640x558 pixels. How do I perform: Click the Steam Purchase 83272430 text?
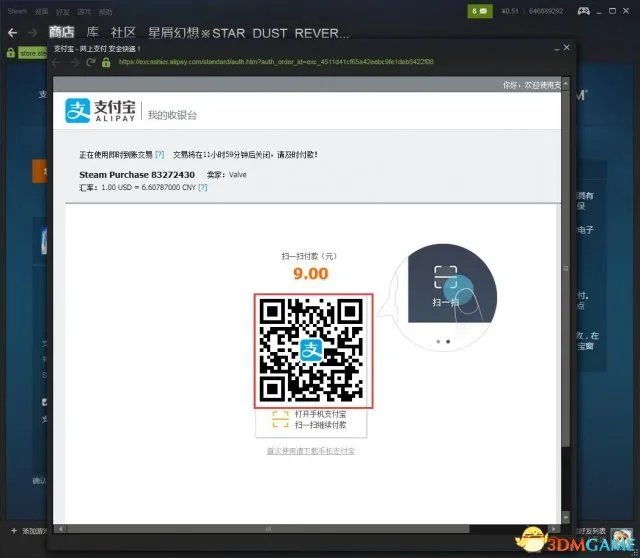pyautogui.click(x=137, y=175)
